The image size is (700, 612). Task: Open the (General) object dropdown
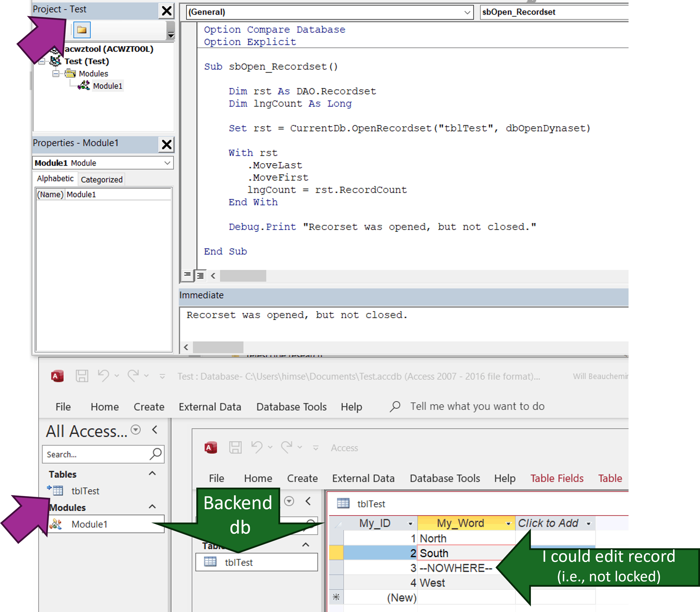coord(467,13)
